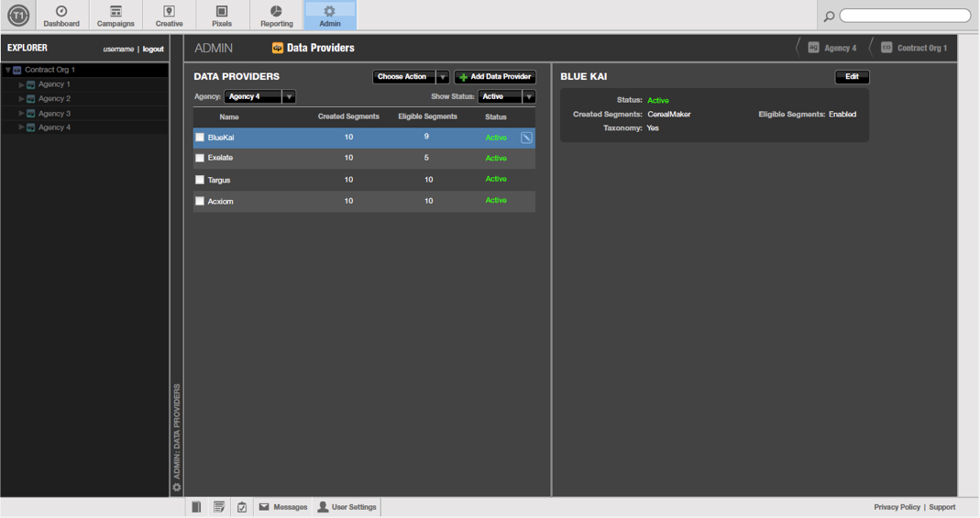The image size is (980, 518).
Task: Click the clipboard checklist icon in the bottom bar
Action: (242, 507)
